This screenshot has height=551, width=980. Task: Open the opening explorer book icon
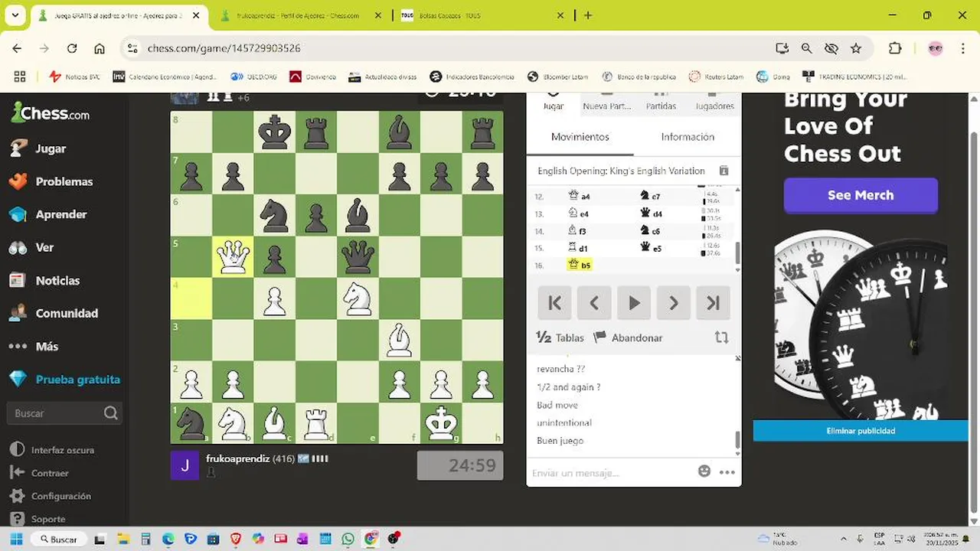point(724,171)
